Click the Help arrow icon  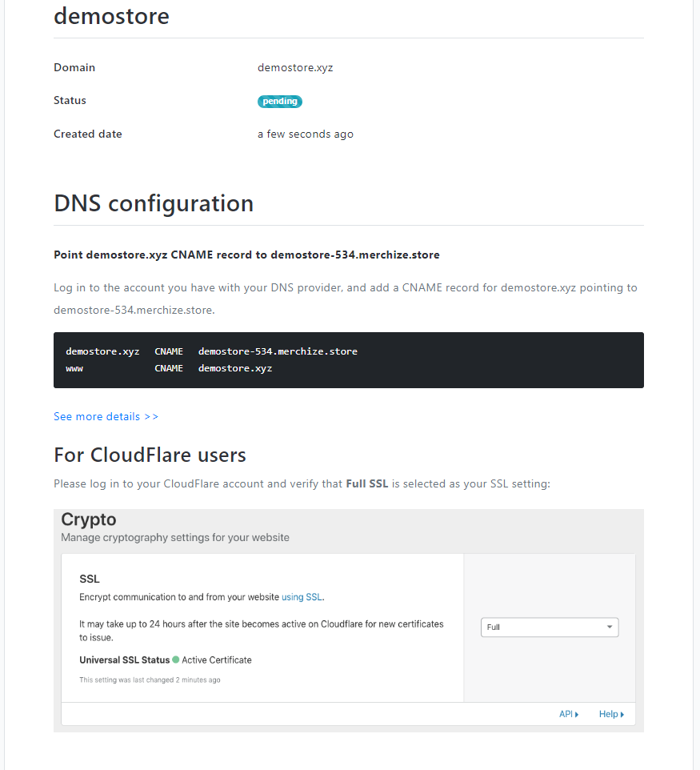coord(622,715)
